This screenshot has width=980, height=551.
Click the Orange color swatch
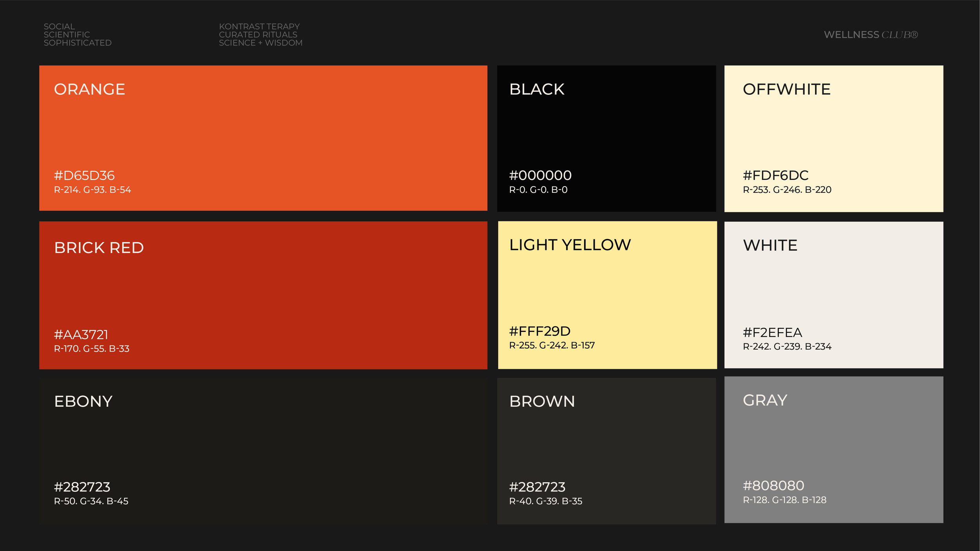263,138
